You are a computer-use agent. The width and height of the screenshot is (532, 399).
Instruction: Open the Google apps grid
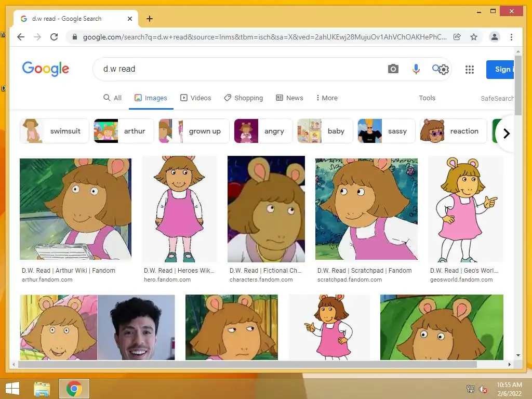(x=469, y=70)
